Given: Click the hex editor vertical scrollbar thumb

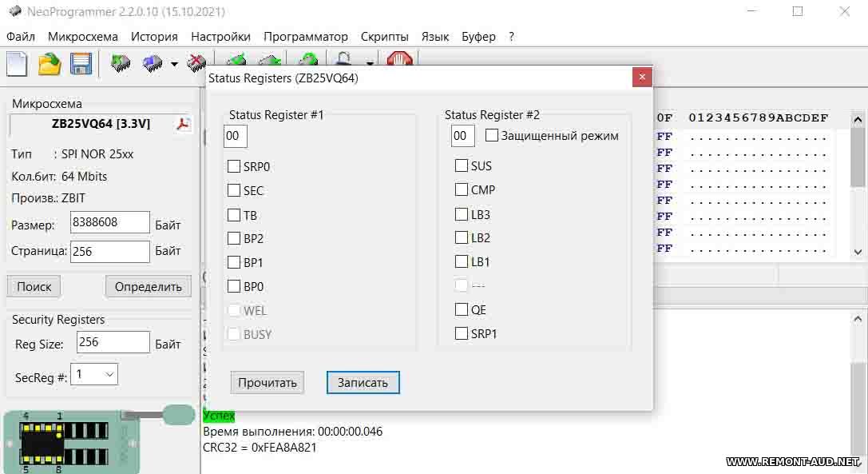Looking at the screenshot, I should [858, 158].
